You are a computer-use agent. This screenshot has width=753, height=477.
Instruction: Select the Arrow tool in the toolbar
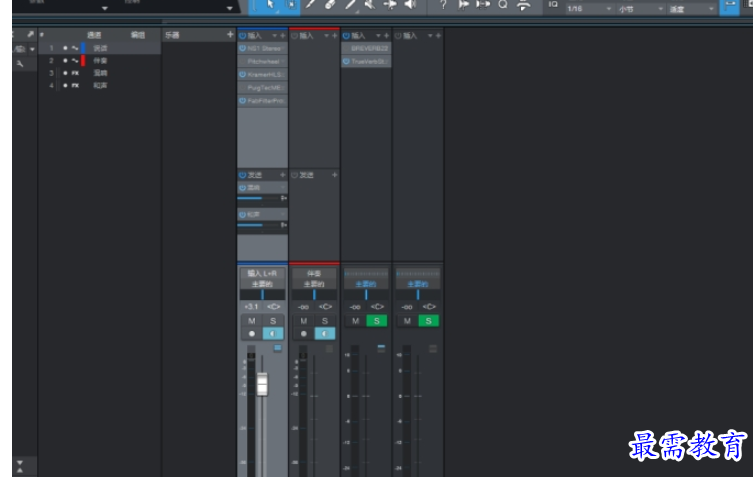click(270, 4)
